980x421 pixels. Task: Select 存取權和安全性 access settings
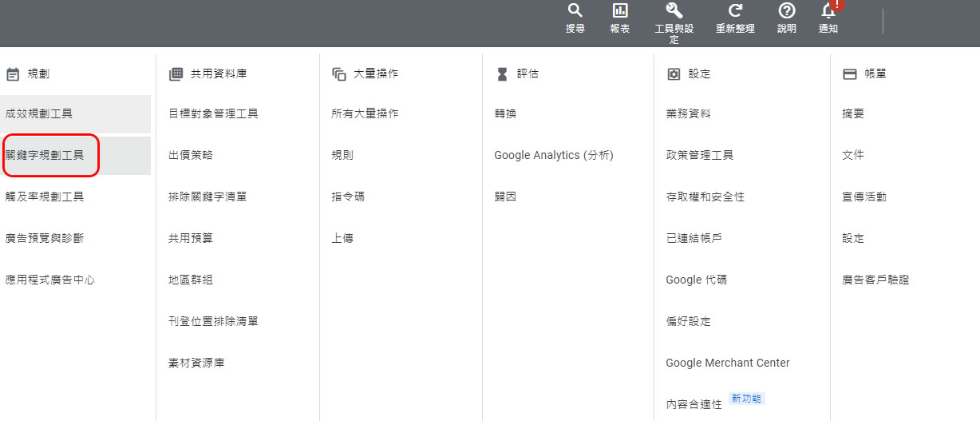click(x=705, y=197)
